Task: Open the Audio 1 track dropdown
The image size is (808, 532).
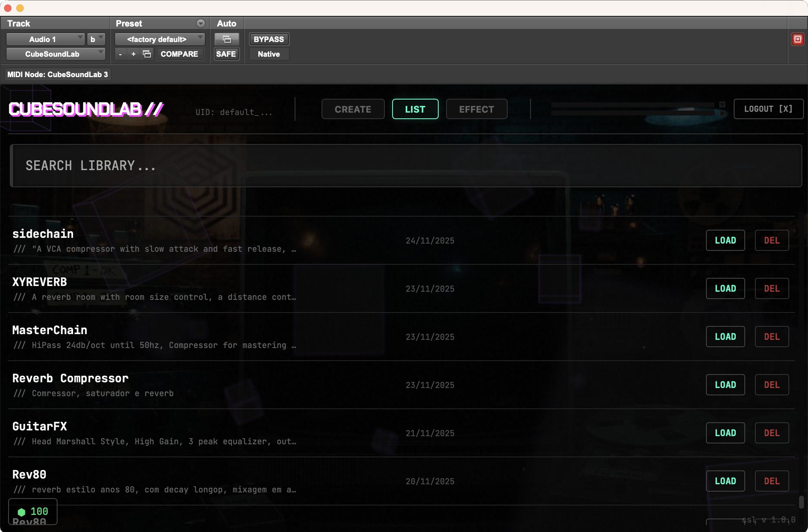Action: pyautogui.click(x=46, y=39)
